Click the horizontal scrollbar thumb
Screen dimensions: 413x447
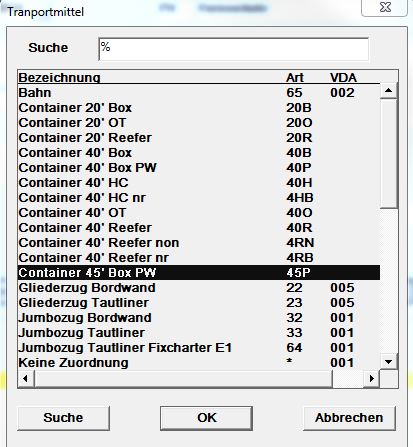pos(183,378)
